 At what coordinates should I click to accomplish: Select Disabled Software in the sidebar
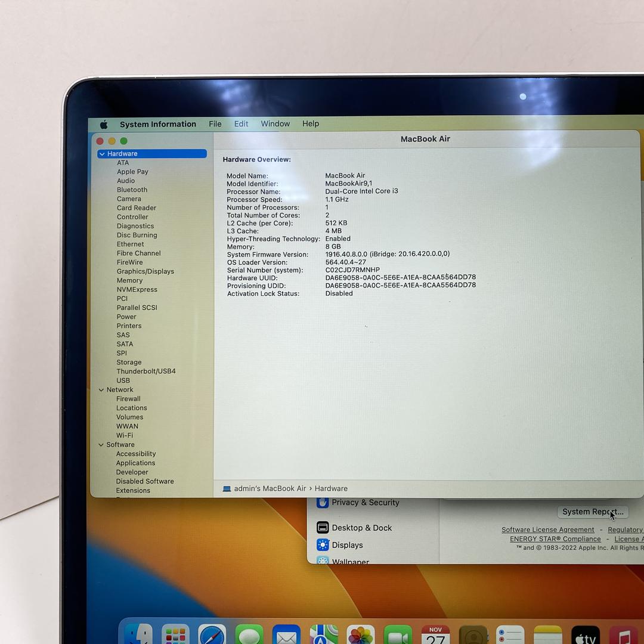tap(144, 481)
